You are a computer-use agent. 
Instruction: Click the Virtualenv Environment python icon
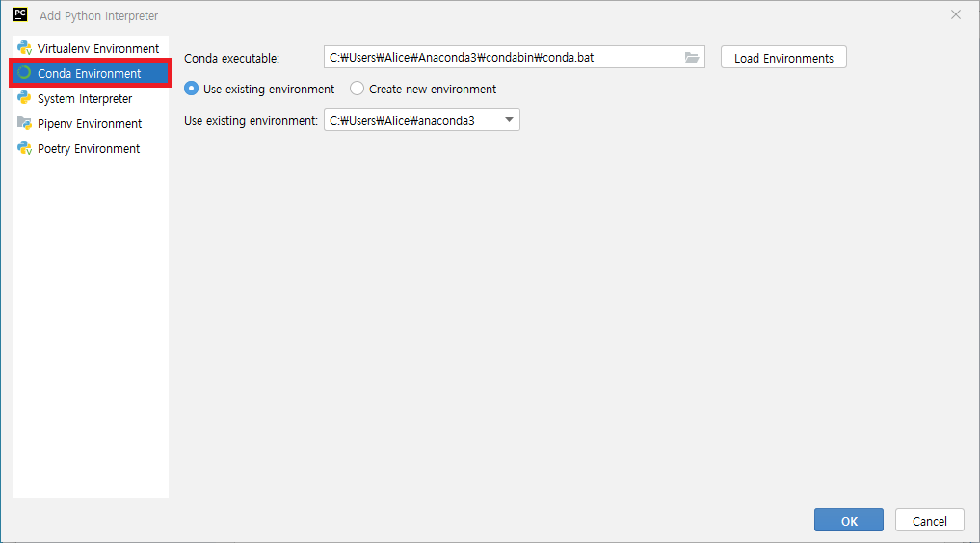pos(24,48)
